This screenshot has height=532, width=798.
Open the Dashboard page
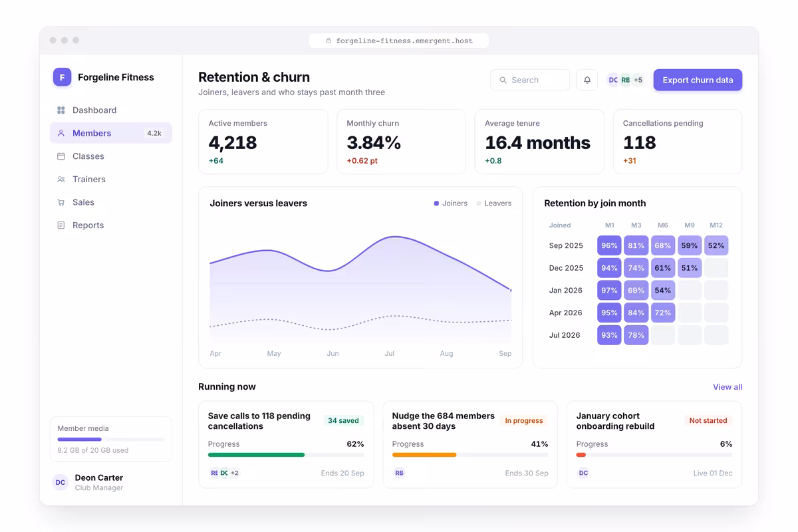click(x=111, y=110)
